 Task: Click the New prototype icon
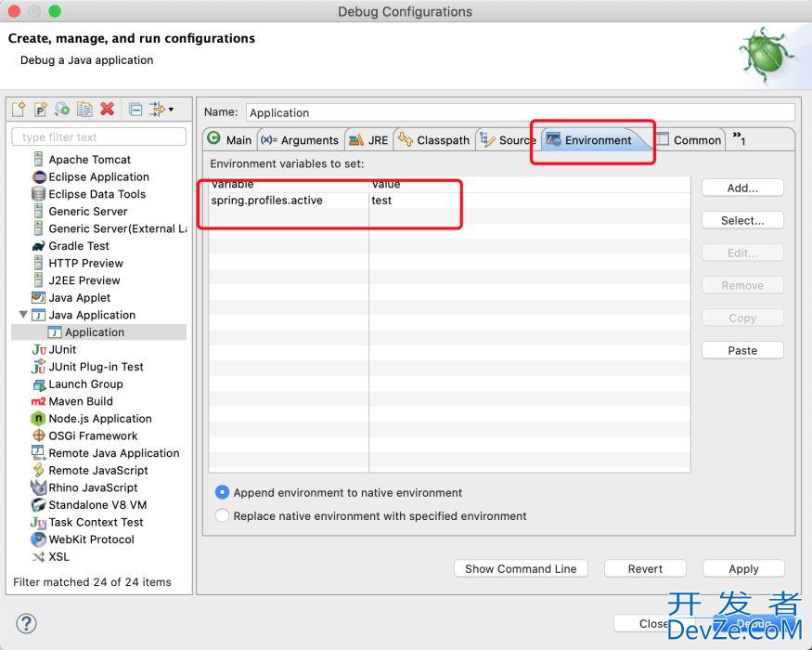[41, 110]
